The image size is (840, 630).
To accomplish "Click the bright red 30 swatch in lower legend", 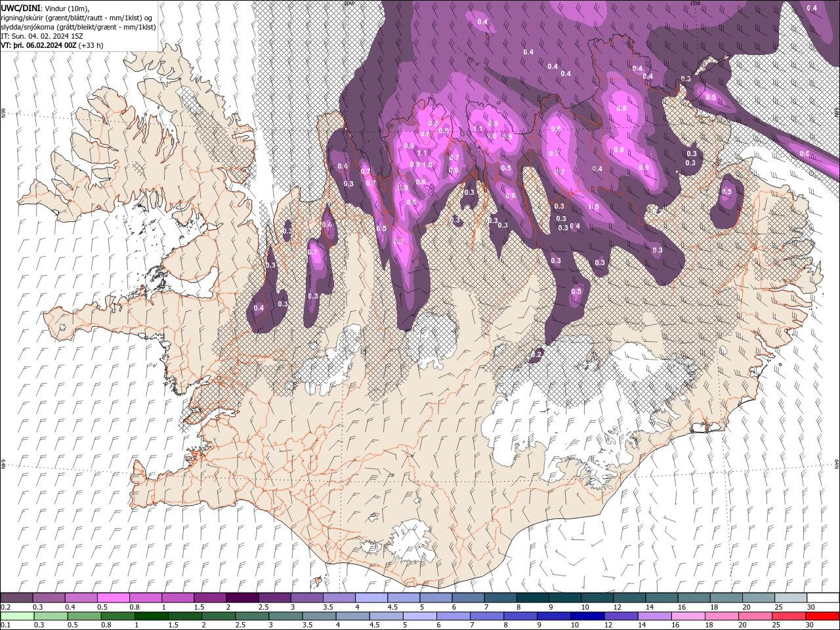I will coord(822,616).
